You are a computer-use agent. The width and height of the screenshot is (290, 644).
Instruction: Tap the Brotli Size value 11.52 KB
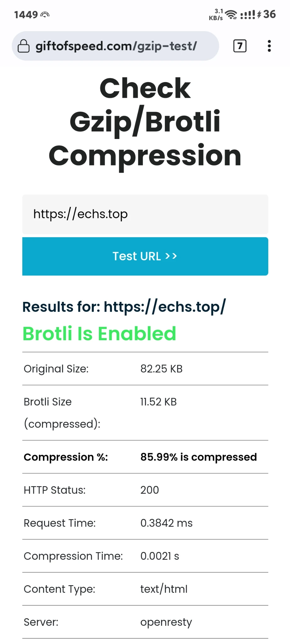click(x=159, y=402)
